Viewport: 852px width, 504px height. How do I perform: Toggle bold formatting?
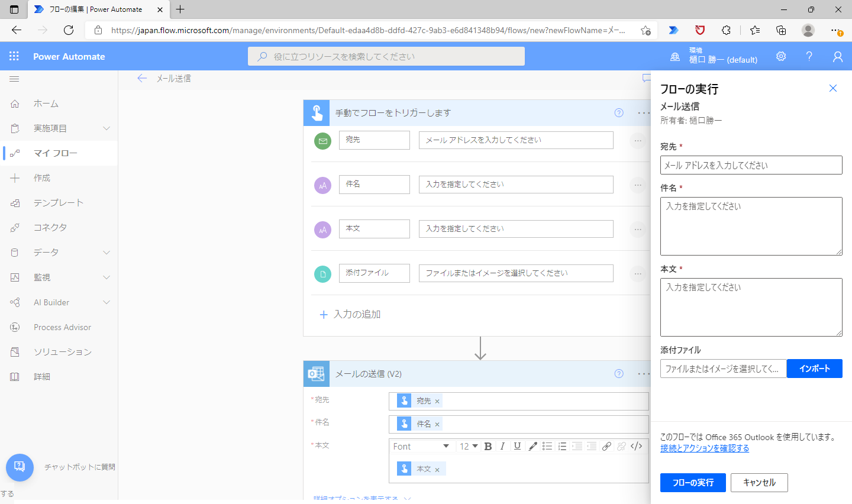coord(488,447)
